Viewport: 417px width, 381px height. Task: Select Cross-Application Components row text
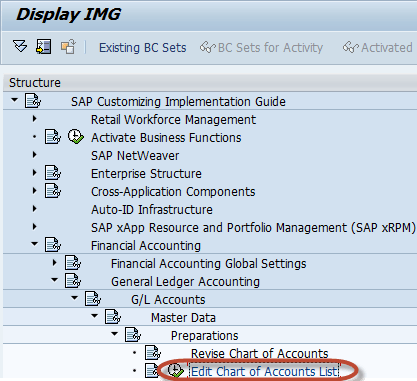(x=173, y=191)
